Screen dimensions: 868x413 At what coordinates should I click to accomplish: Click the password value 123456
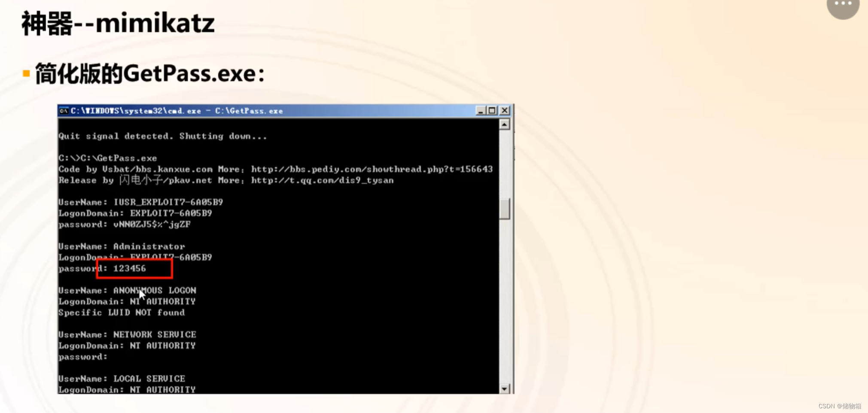[x=130, y=268]
